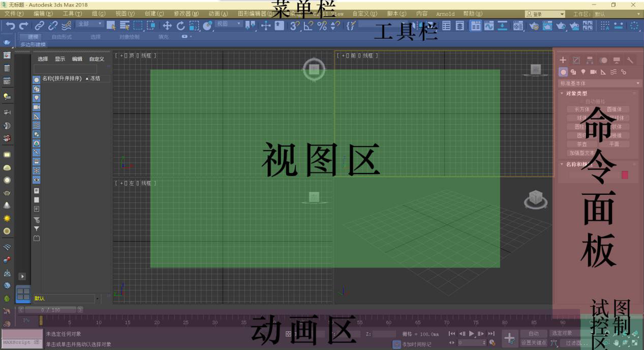Click the object color swatch
The image size is (644, 350).
click(x=625, y=175)
